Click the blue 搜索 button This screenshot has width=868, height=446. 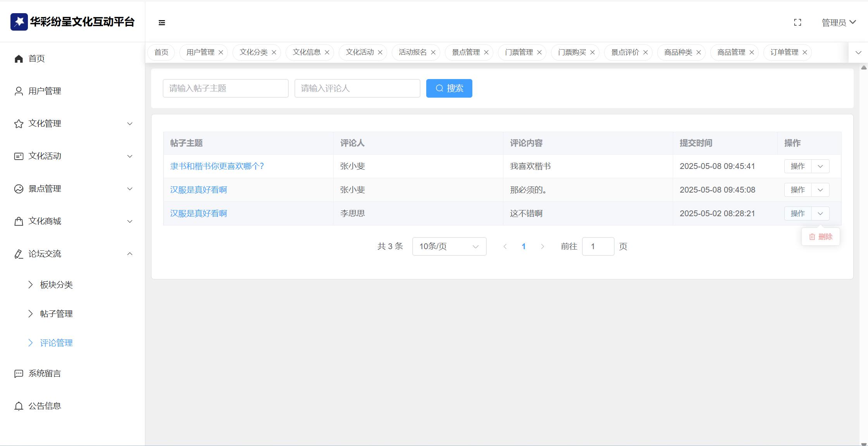pos(449,88)
